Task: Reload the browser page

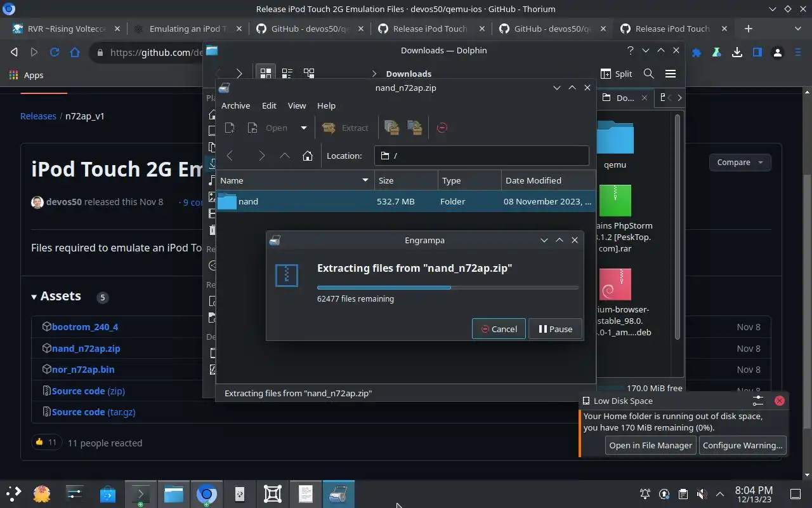Action: pos(55,53)
